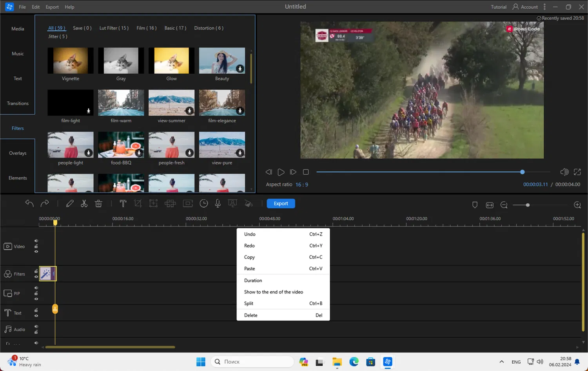Image resolution: width=588 pixels, height=371 pixels.
Task: Open the Tutorial link
Action: (x=498, y=7)
